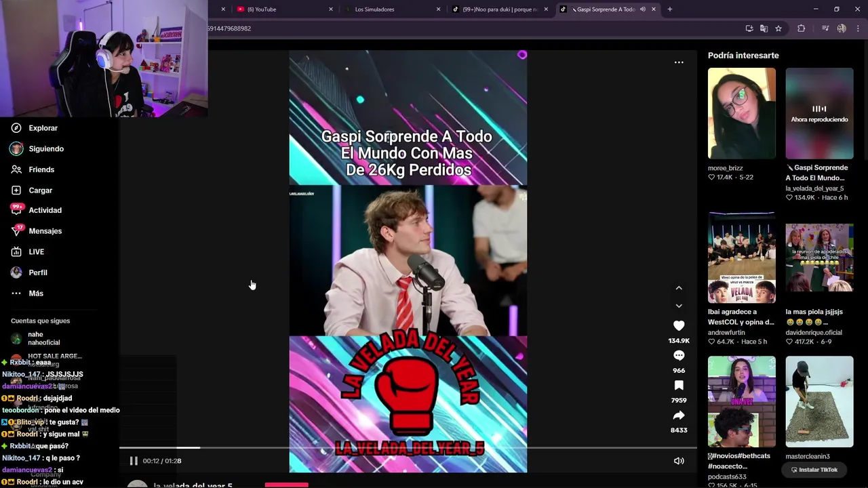Open the Más three-dots menu
868x488 pixels.
(16, 293)
